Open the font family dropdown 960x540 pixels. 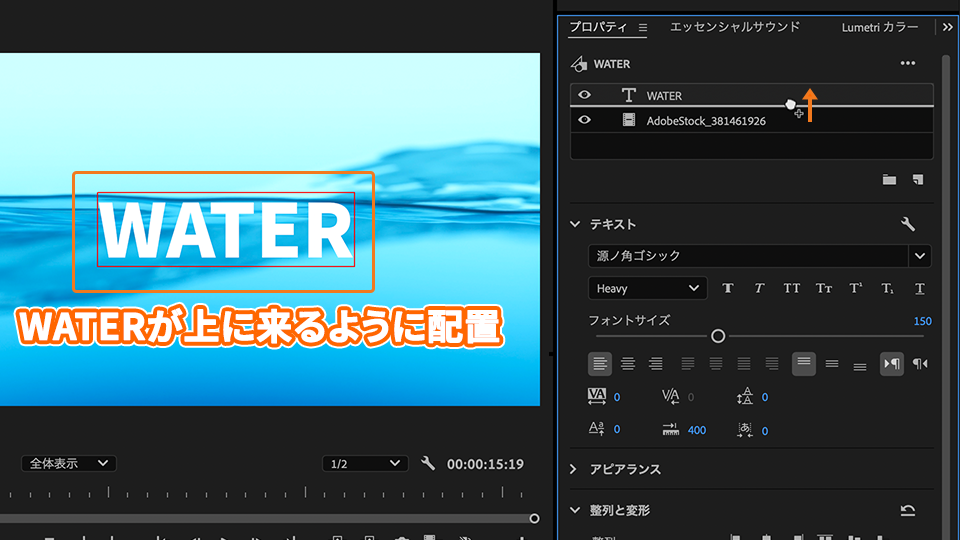[920, 256]
